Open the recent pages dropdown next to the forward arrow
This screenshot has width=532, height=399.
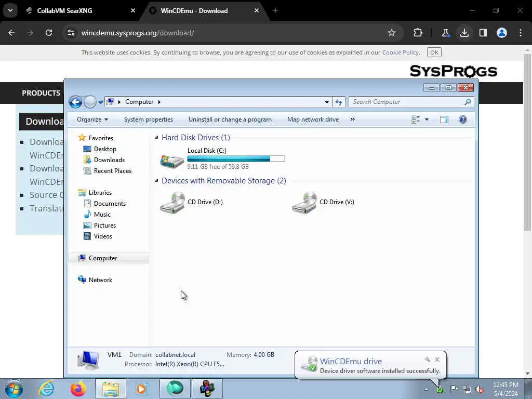point(100,102)
